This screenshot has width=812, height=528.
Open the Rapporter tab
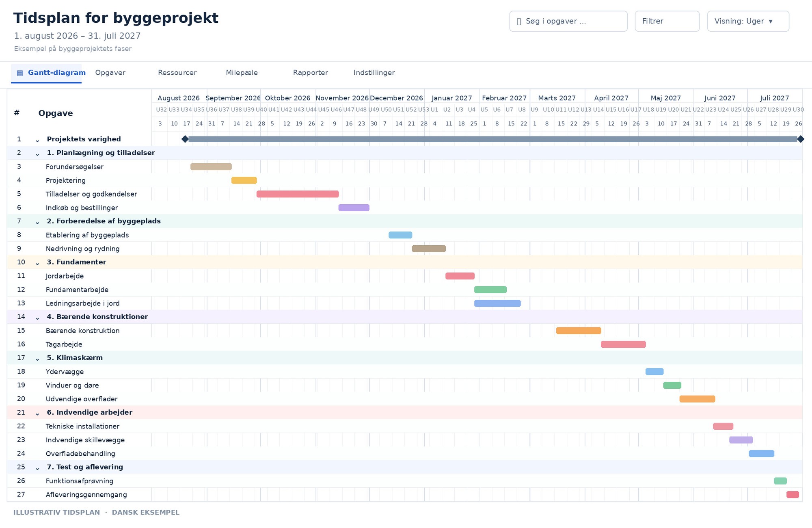tap(311, 73)
